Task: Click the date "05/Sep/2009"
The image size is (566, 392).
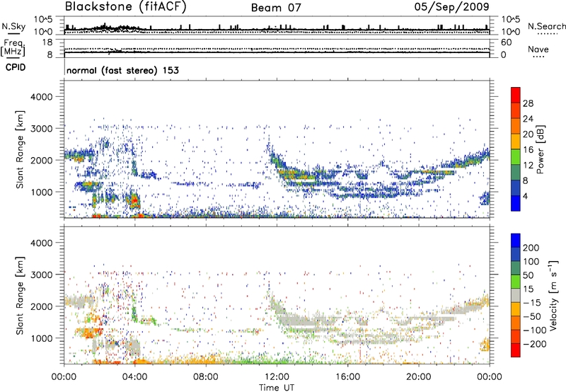Action: [451, 7]
